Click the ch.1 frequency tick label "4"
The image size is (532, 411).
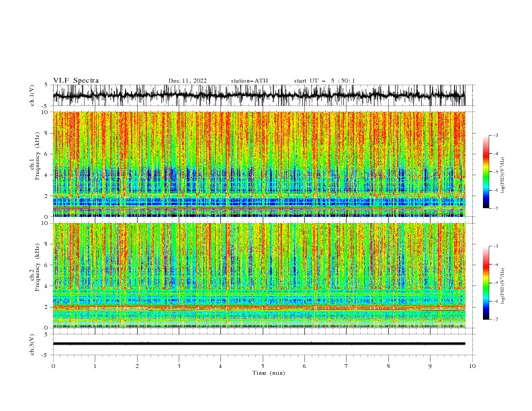[x=46, y=175]
